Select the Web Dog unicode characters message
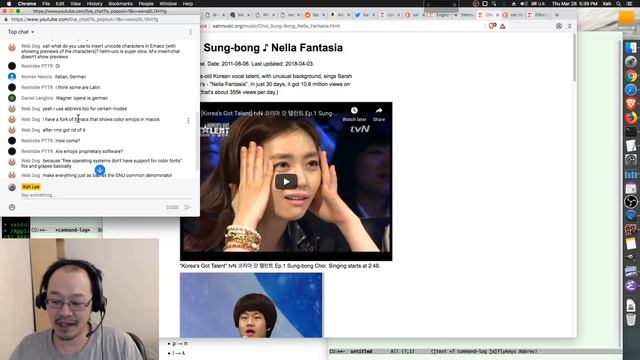Screen dimensions: 640x360 click(101, 51)
